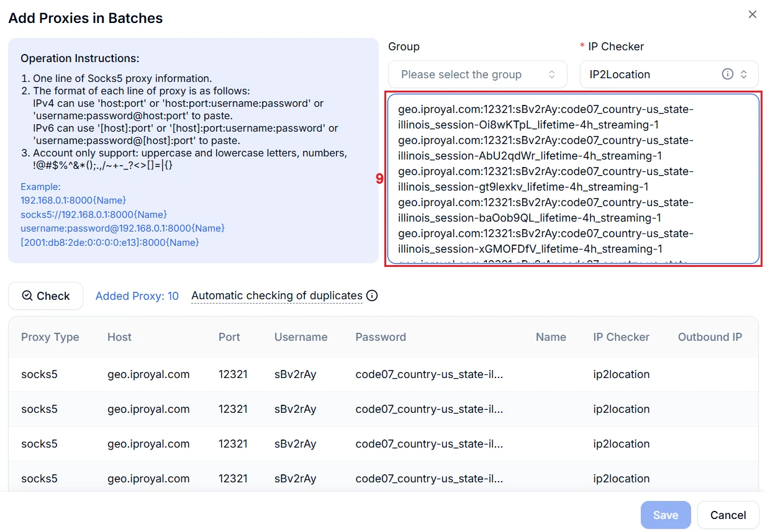Focus the proxy list text area
Viewport: 765px width, 532px height.
[573, 179]
